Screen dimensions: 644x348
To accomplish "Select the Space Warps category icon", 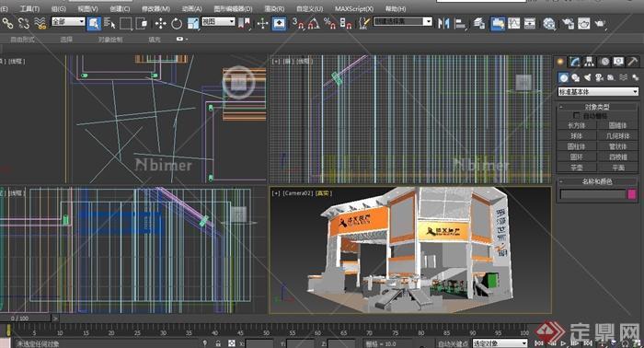I will (624, 77).
